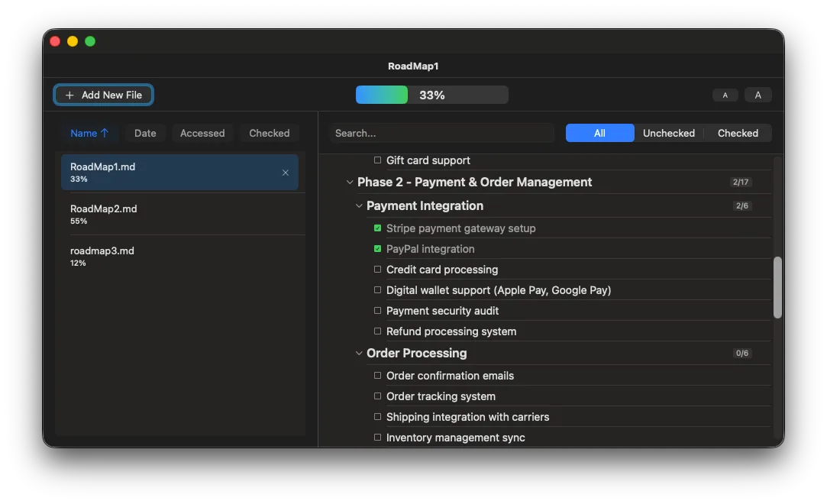This screenshot has height=504, width=827.
Task: Click the 2/17 count badge
Action: (x=741, y=182)
